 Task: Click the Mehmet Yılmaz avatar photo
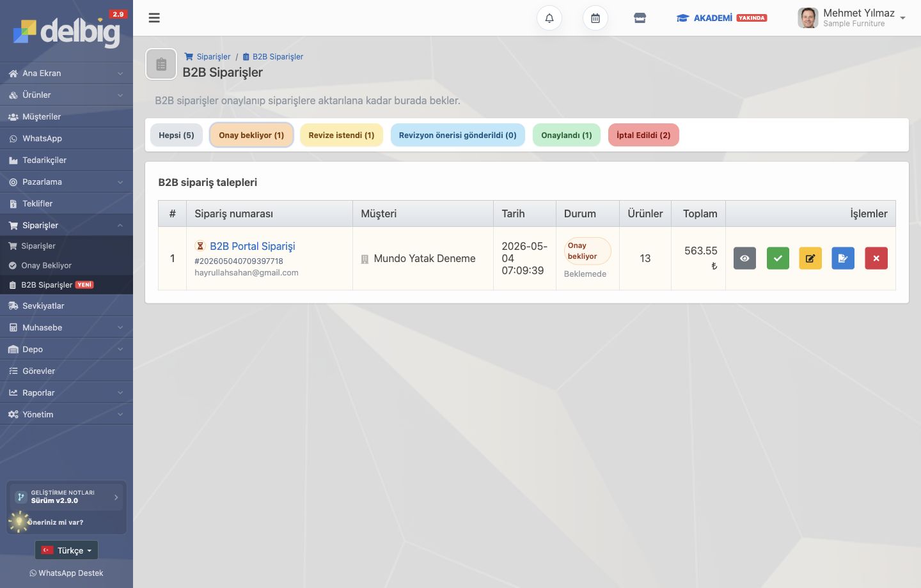pyautogui.click(x=808, y=18)
